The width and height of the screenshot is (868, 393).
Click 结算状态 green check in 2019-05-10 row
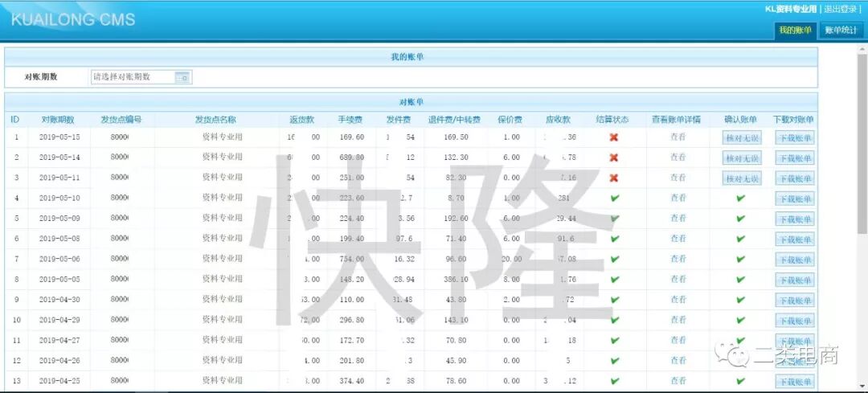(615, 199)
